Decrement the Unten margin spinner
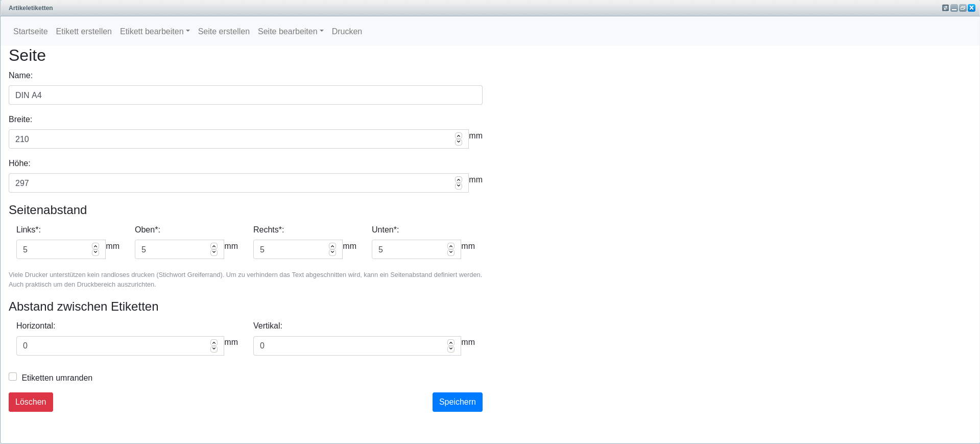 click(451, 252)
